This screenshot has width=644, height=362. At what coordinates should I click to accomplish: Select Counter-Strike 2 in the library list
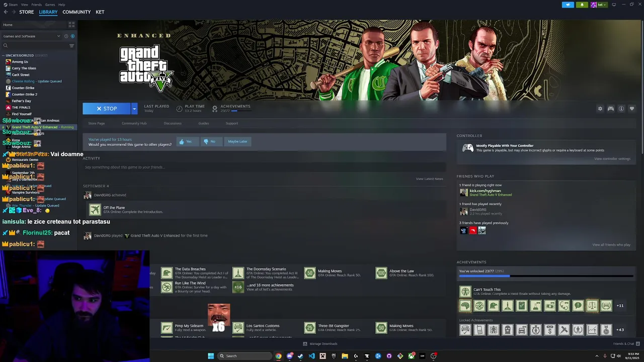click(x=24, y=95)
